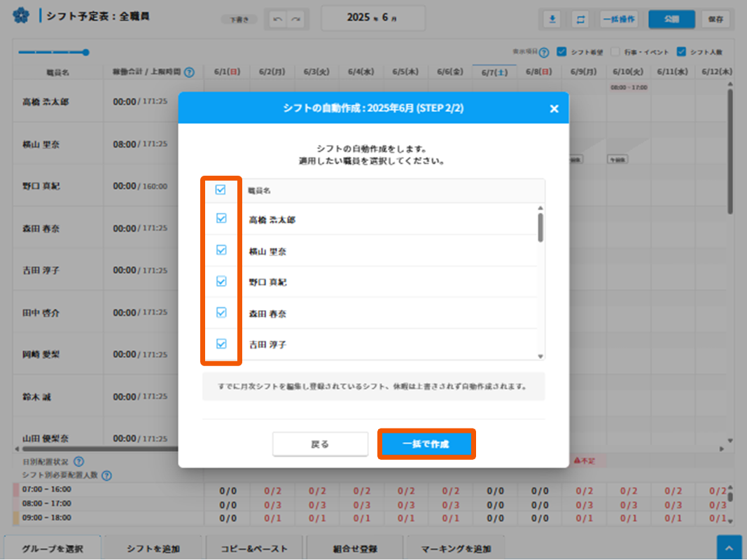The image size is (747, 560).
Task: Uncheck 野口 真紀 in the dialog list
Action: click(221, 281)
